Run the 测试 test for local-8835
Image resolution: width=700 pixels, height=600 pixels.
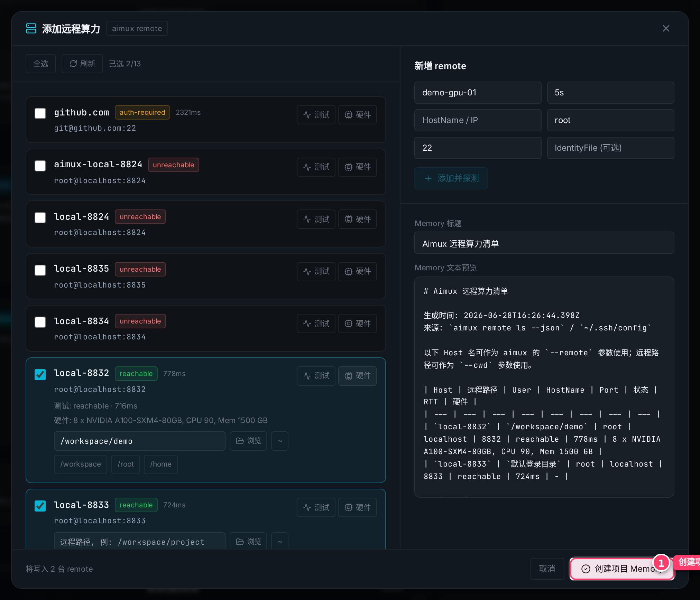pos(316,271)
